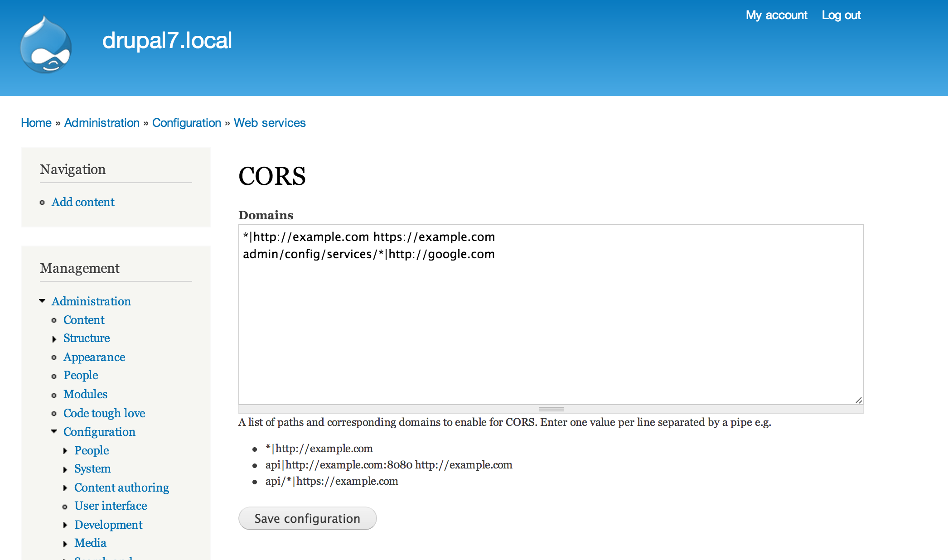Select Code tough love menu item
Image resolution: width=948 pixels, height=560 pixels.
coord(104,413)
